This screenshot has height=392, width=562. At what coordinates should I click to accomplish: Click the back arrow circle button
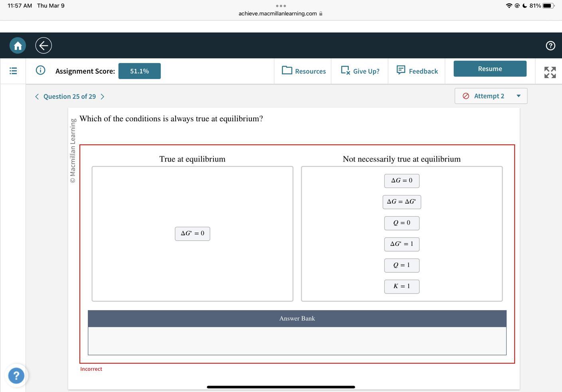pyautogui.click(x=44, y=45)
